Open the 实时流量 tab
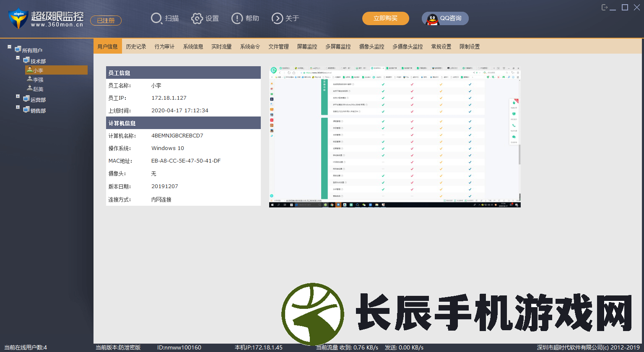The image size is (644, 352). [x=222, y=47]
